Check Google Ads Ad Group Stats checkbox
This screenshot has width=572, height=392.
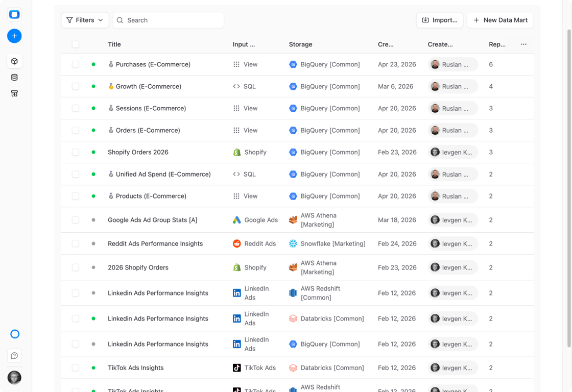point(76,220)
